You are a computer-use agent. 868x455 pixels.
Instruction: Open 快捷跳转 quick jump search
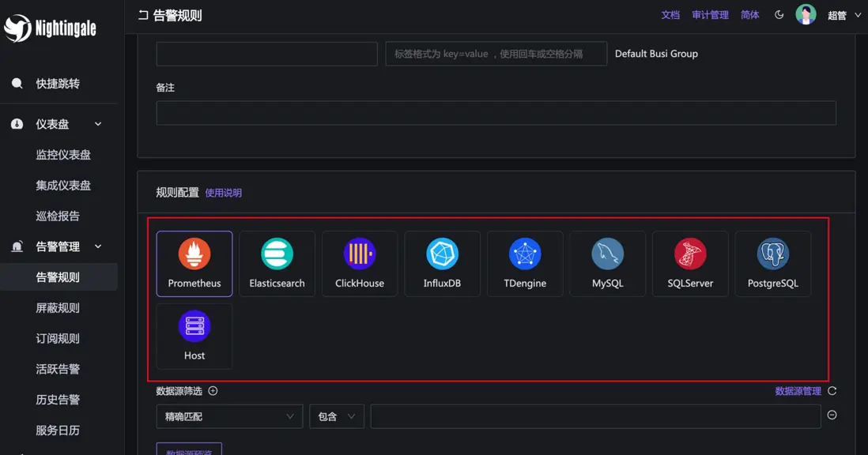pos(58,84)
